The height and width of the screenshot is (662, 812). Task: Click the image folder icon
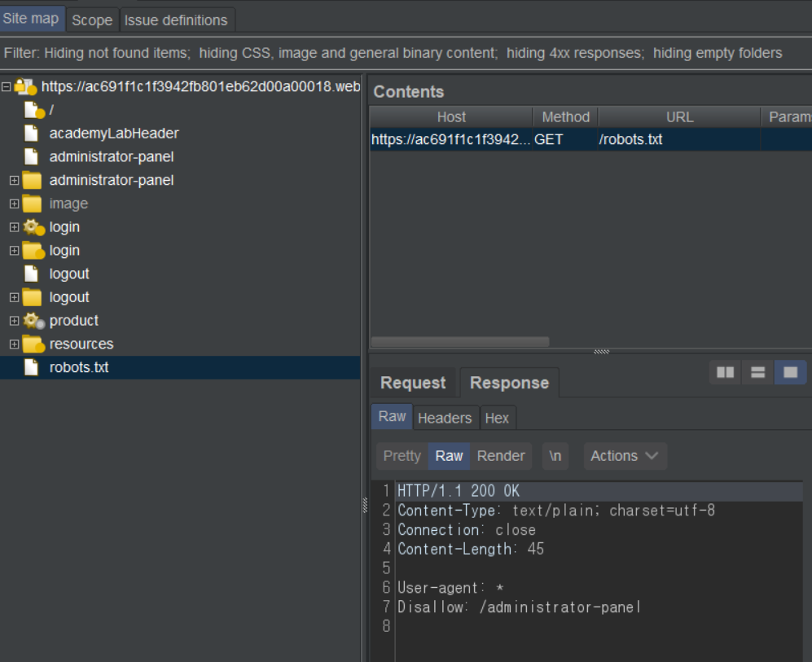pos(32,204)
